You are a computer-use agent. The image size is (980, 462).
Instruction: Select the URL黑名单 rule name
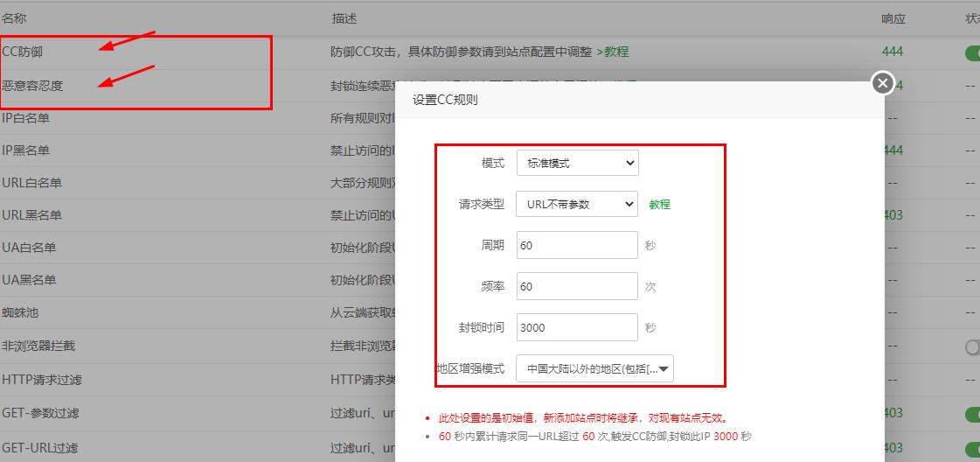[31, 215]
